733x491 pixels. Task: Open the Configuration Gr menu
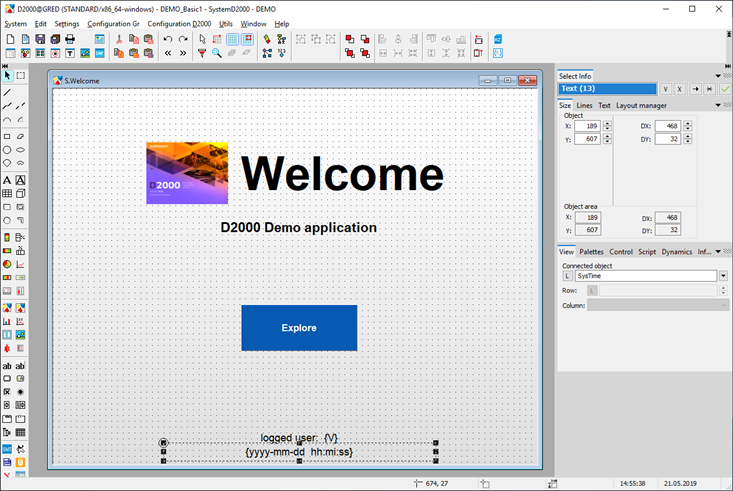click(113, 23)
